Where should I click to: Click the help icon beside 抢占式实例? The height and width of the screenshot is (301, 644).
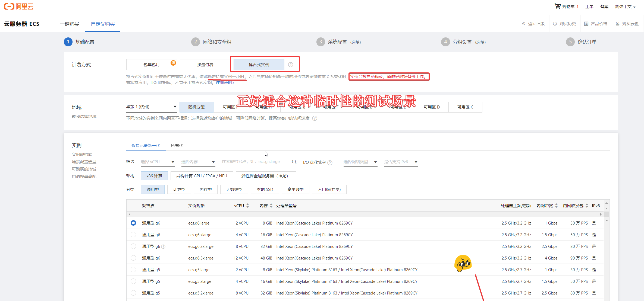[x=291, y=65]
